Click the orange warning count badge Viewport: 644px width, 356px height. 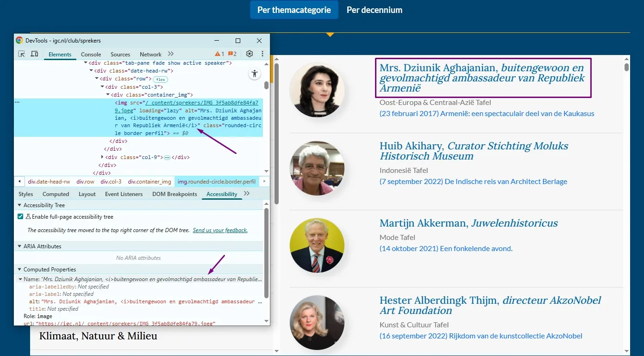coord(219,54)
